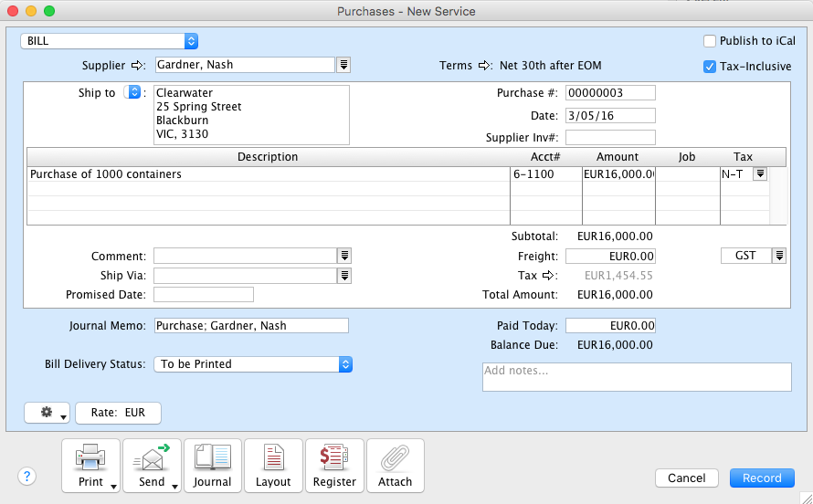This screenshot has width=813, height=504.
Task: Click the Record button
Action: click(761, 478)
